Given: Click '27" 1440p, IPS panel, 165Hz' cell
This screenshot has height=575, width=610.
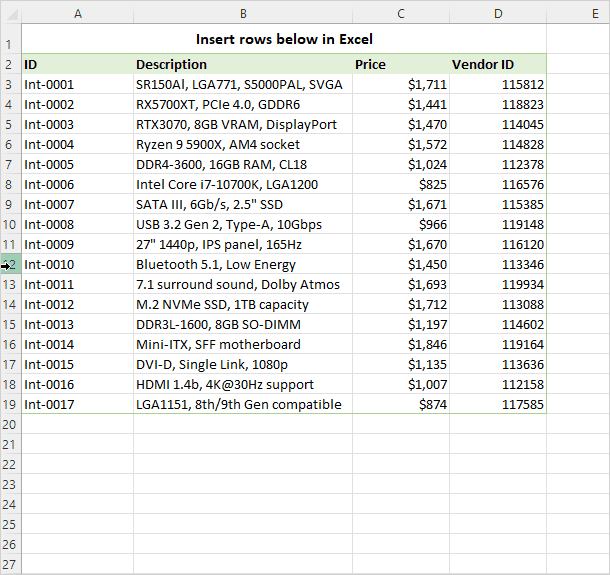Looking at the screenshot, I should [x=243, y=244].
